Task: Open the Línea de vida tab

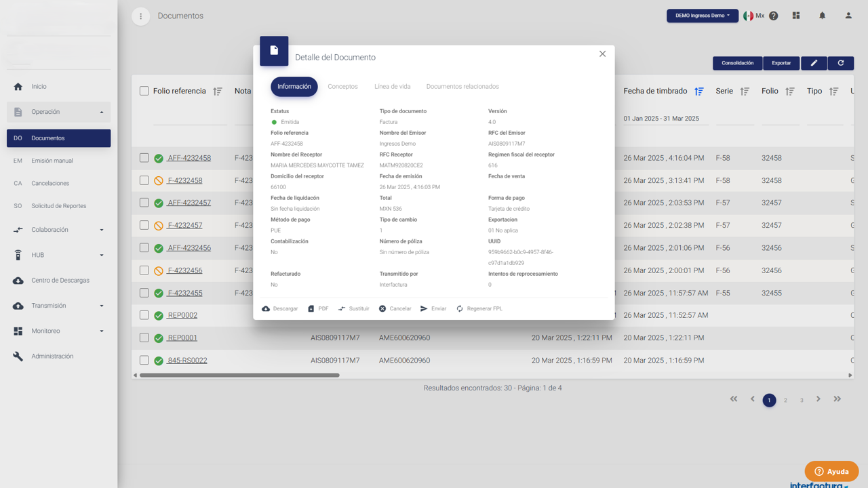Action: [x=393, y=86]
